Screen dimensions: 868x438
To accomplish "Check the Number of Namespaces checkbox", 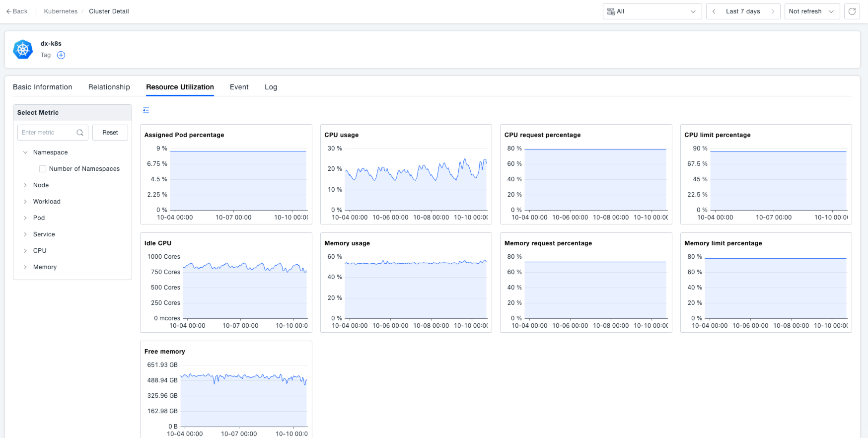I will click(43, 169).
